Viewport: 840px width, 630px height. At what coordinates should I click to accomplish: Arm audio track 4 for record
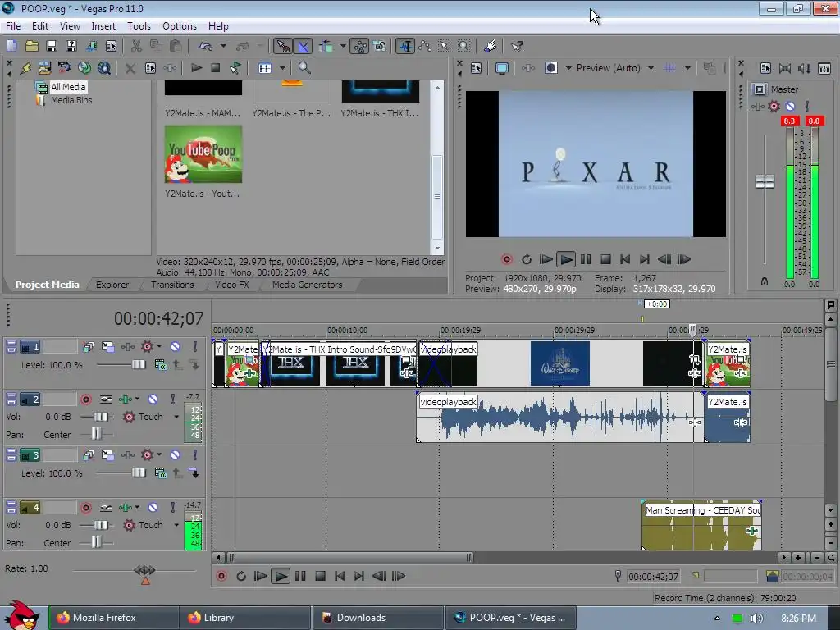click(x=85, y=507)
